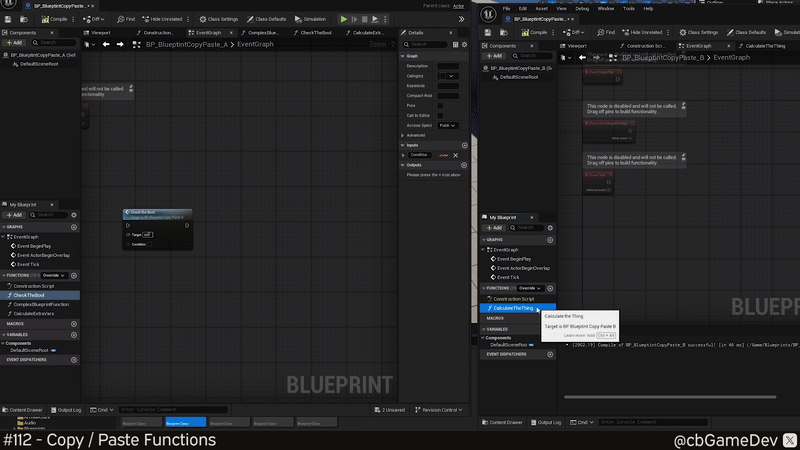Open Condition pin type color selector
Viewport: 800px width, 450px height.
(443, 155)
